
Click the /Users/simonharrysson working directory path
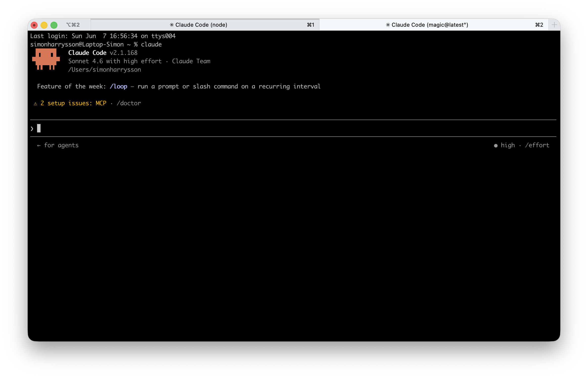click(105, 69)
